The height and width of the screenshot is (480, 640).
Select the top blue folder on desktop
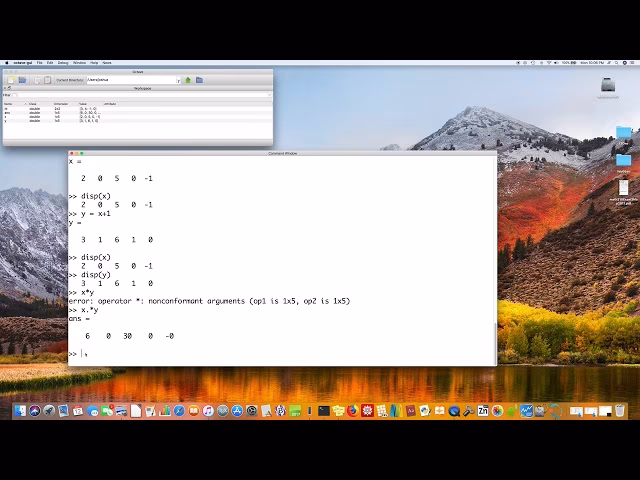tap(623, 132)
